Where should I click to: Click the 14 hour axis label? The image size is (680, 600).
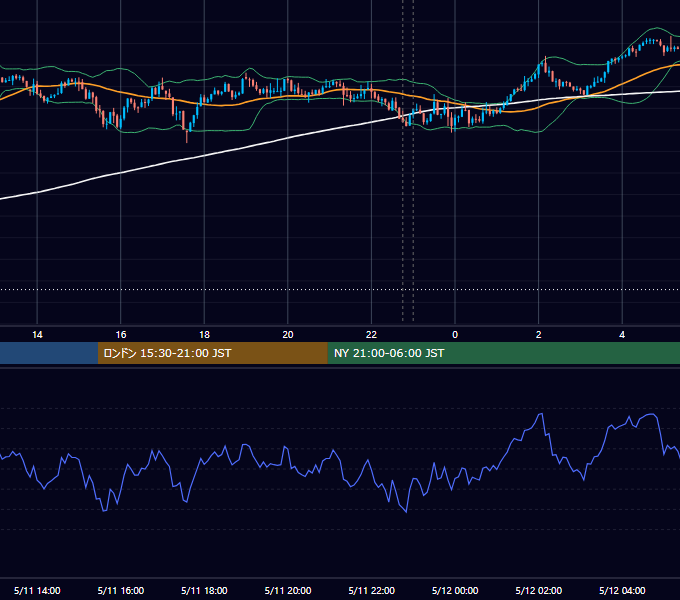click(37, 335)
